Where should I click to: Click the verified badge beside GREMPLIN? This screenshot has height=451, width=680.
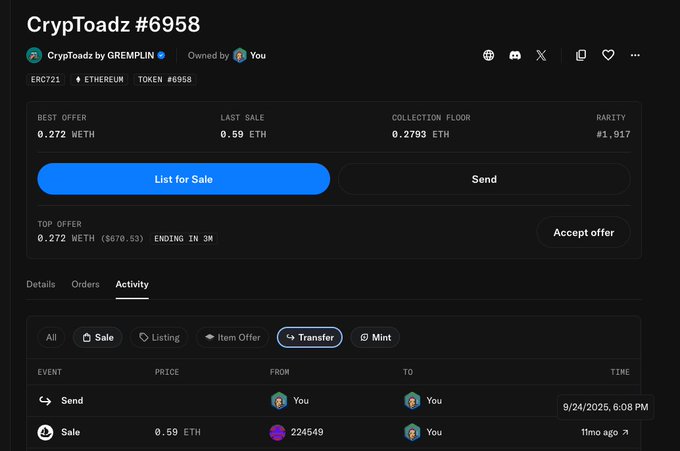[x=161, y=56]
